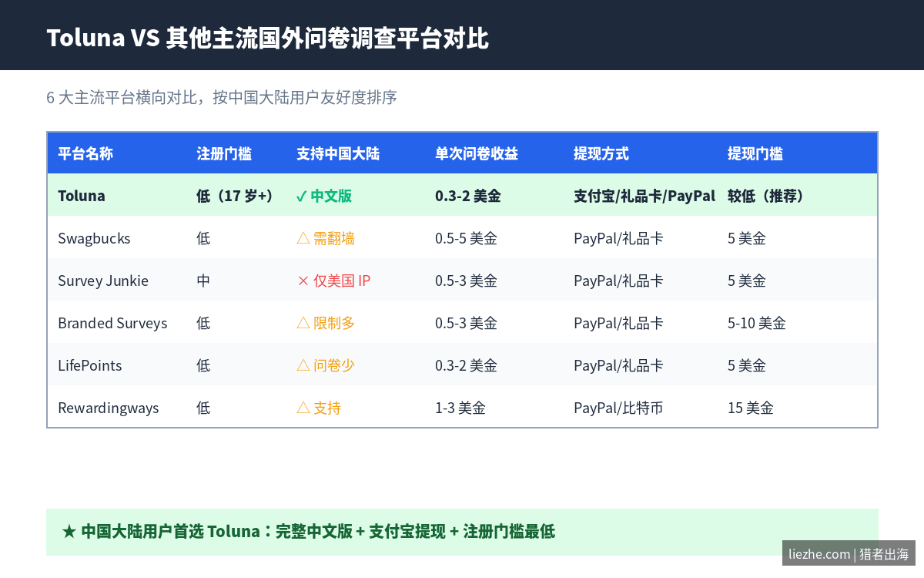Click "低" in the Swagbucks row
The width and height of the screenshot is (924, 578).
coord(203,238)
